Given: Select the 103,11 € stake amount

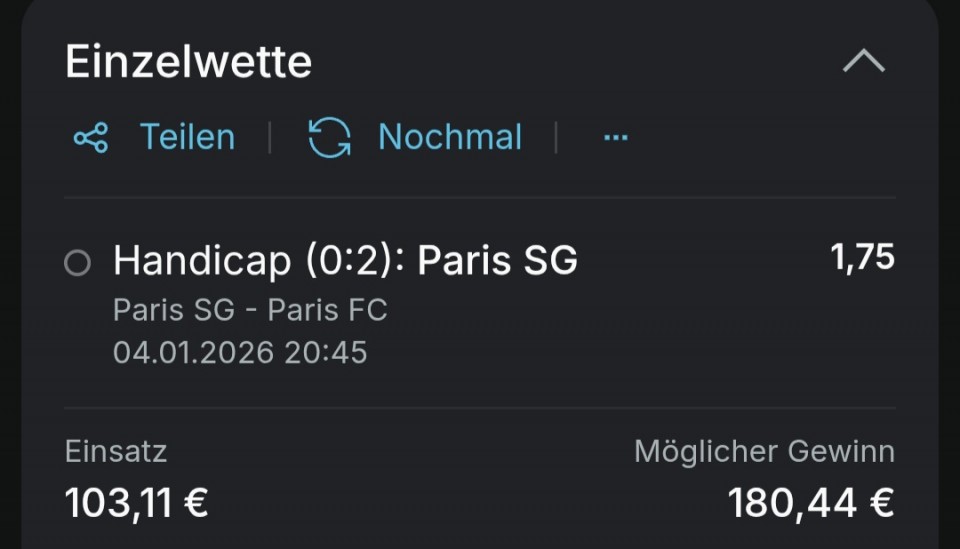Looking at the screenshot, I should coord(137,502).
